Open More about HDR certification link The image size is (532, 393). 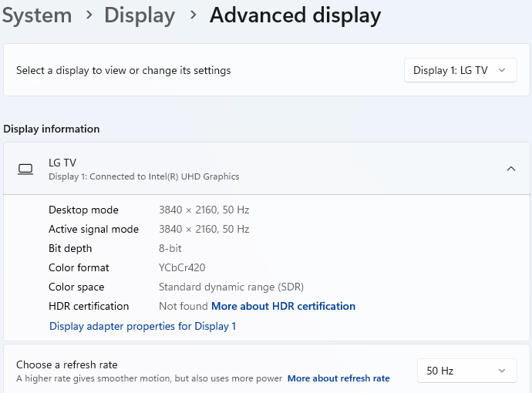coord(283,306)
